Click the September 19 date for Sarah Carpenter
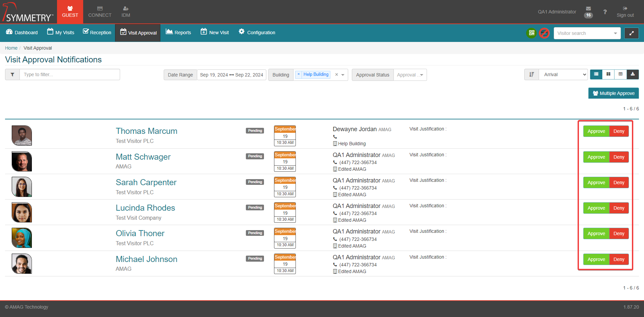Screen dimensions: 644x317 [285, 187]
